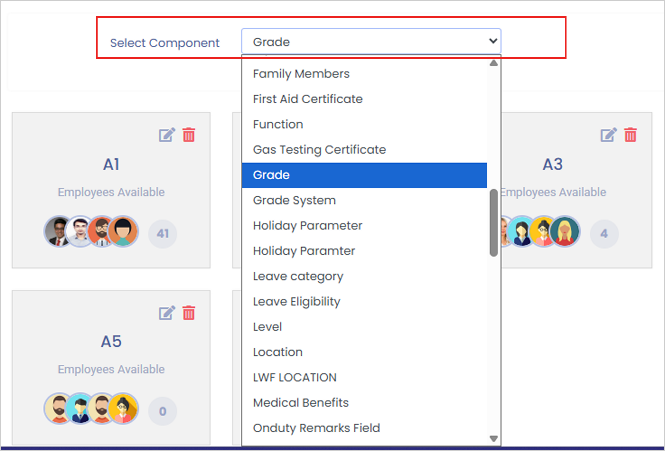Click employee avatars on A5 card

(x=90, y=408)
